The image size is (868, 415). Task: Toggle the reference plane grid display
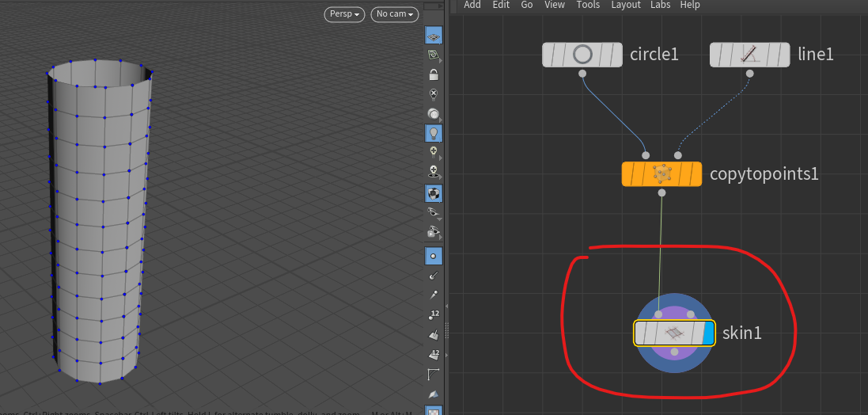(434, 36)
